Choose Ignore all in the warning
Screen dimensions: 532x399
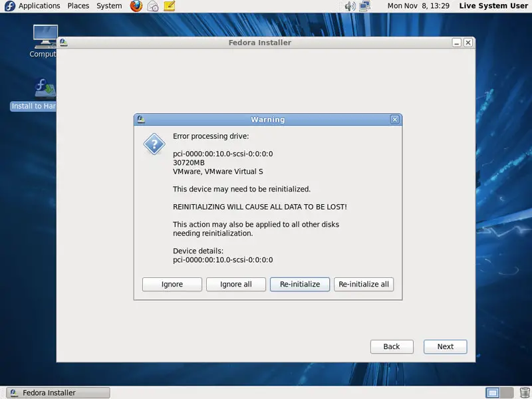coord(236,284)
